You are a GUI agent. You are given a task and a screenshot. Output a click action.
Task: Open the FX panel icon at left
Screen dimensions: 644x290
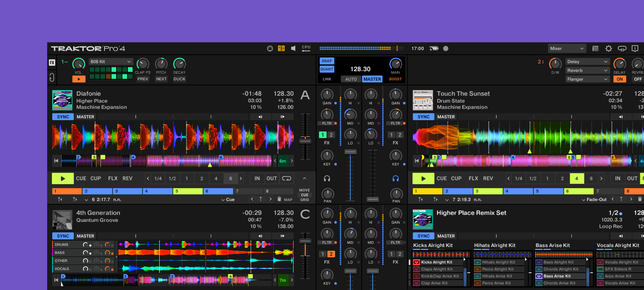(x=52, y=63)
